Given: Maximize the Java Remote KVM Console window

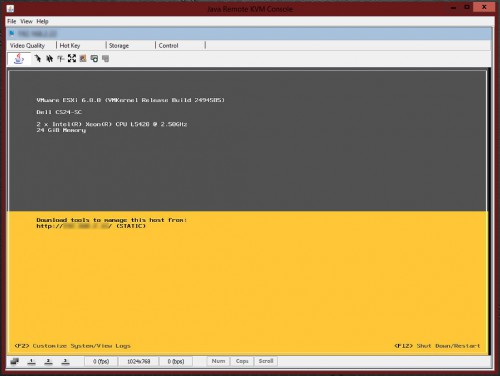Looking at the screenshot, I should pos(467,7).
